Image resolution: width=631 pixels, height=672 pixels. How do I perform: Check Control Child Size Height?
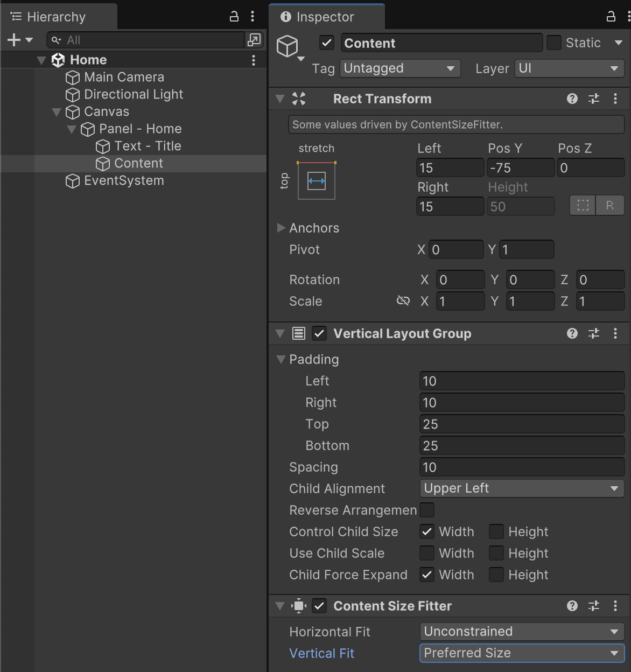[496, 532]
